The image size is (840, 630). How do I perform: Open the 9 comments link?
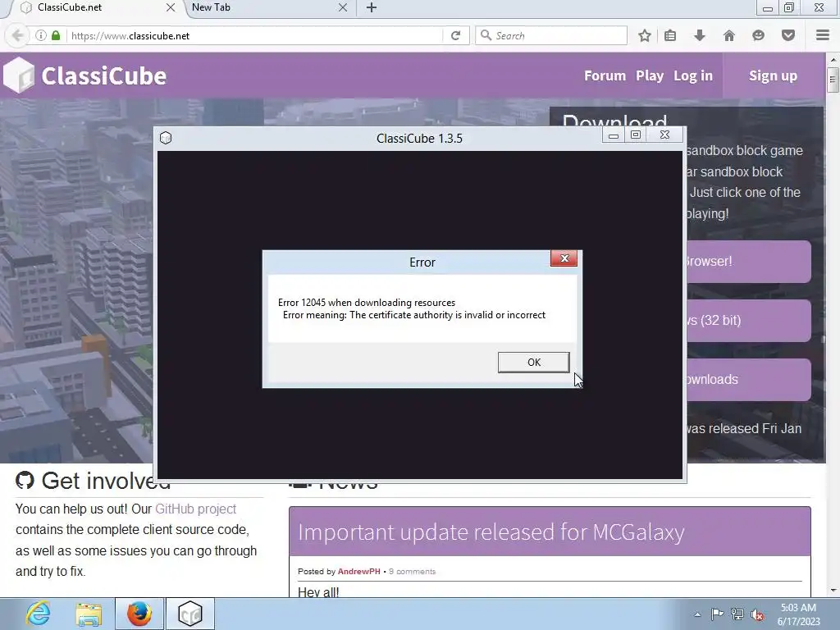pyautogui.click(x=412, y=572)
